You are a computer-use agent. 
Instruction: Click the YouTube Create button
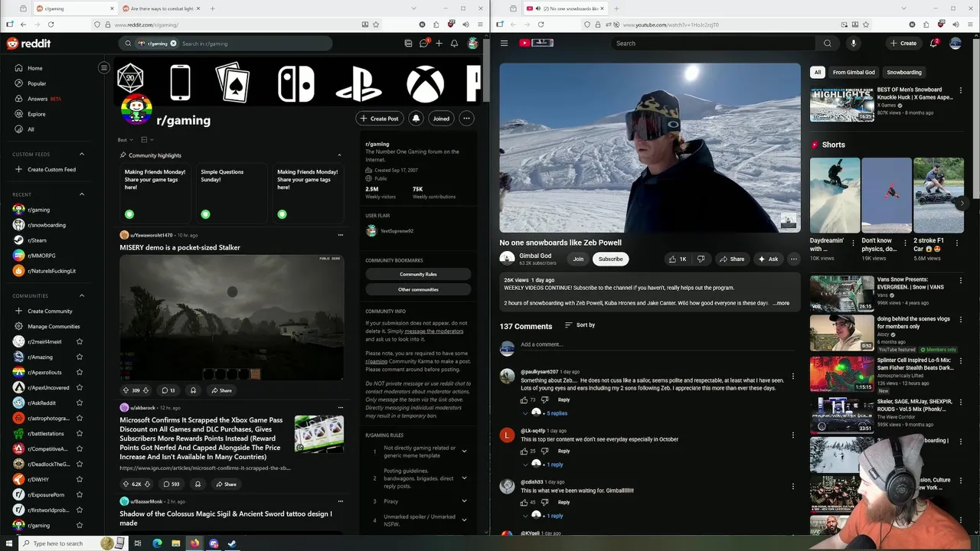click(903, 43)
